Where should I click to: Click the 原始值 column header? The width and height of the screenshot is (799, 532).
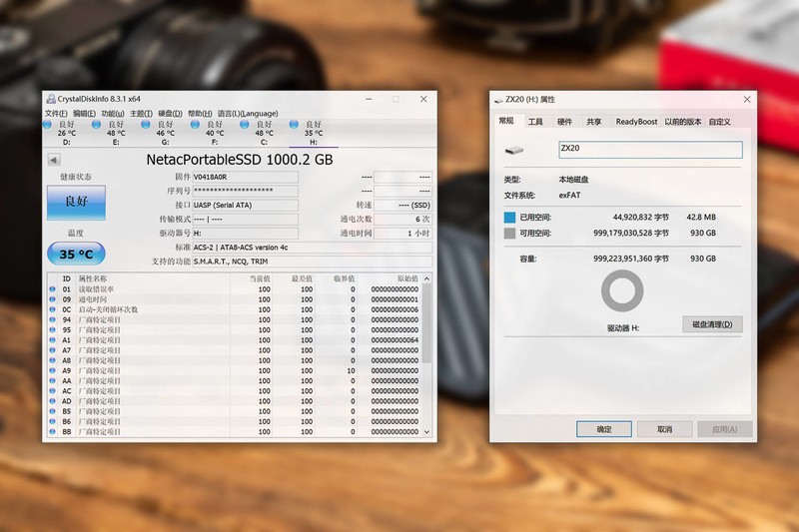(407, 278)
